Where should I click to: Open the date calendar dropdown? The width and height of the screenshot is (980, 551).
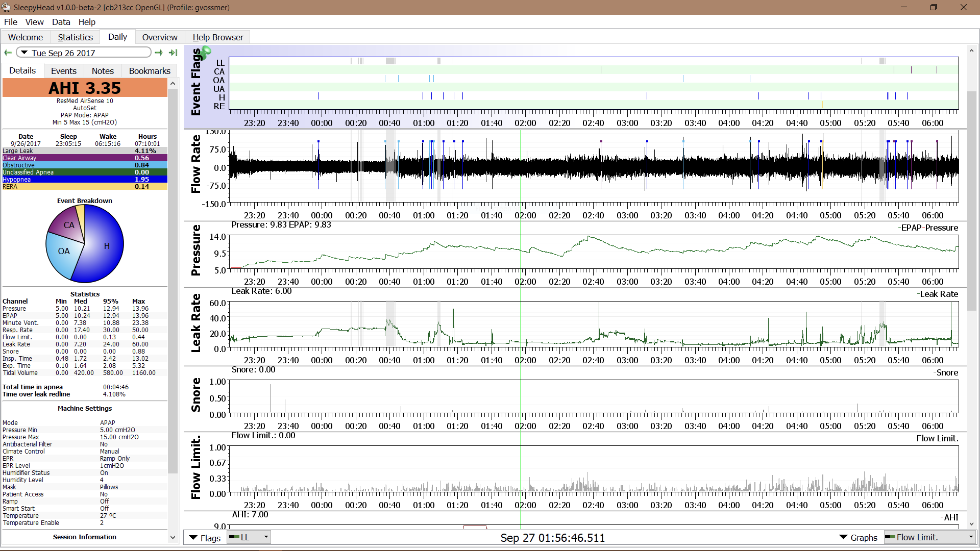pos(84,53)
